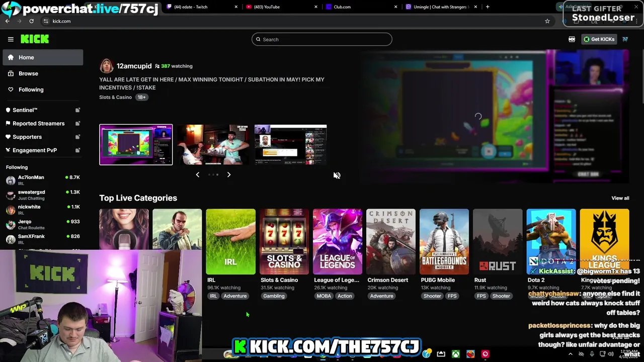Open Sentinel external-link icon
The image size is (644, 362).
click(x=77, y=110)
